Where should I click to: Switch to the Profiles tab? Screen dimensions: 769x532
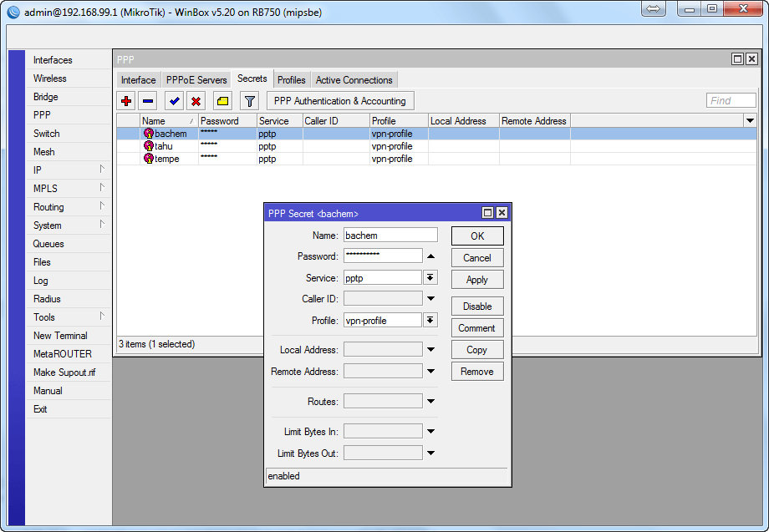pos(292,80)
